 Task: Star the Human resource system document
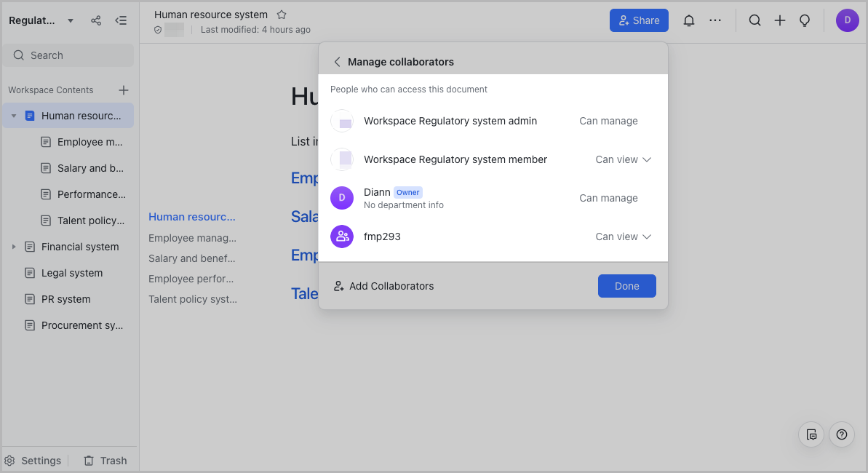(x=282, y=15)
